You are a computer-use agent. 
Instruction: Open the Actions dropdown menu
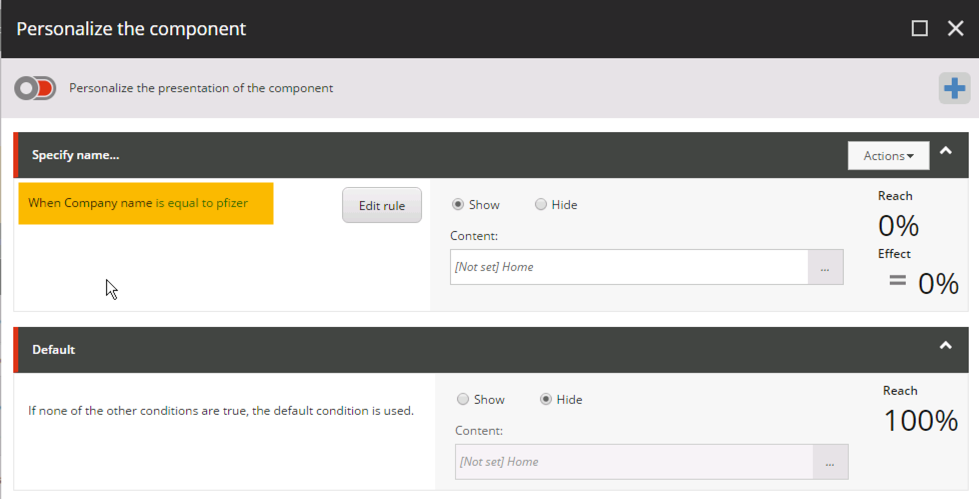pos(888,156)
